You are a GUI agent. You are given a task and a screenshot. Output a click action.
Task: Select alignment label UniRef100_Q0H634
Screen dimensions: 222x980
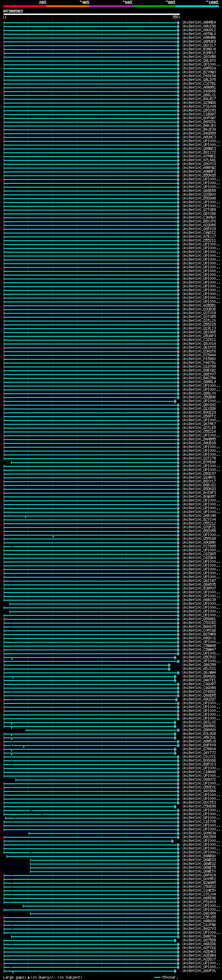pos(199,833)
